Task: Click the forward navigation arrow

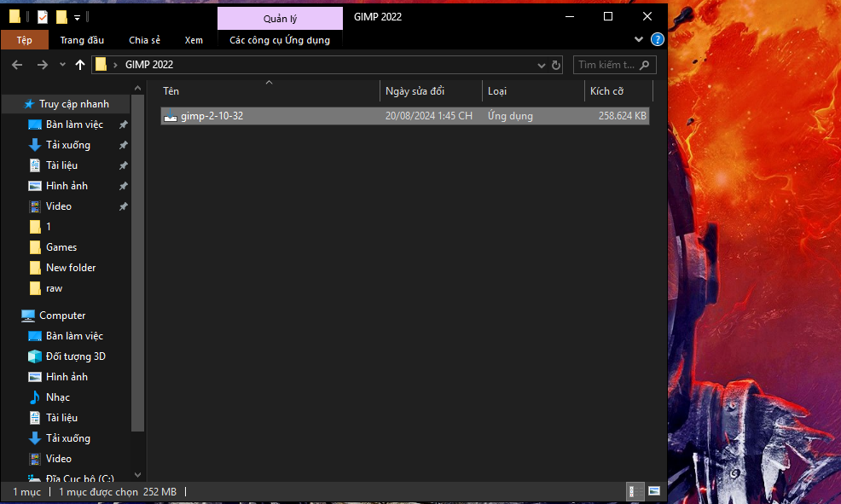Action: [42, 65]
